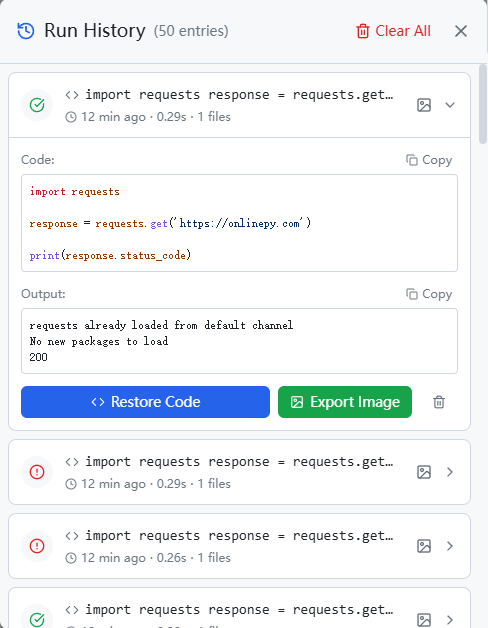This screenshot has height=628, width=488.
Task: Copy the code snippet
Action: coord(429,160)
